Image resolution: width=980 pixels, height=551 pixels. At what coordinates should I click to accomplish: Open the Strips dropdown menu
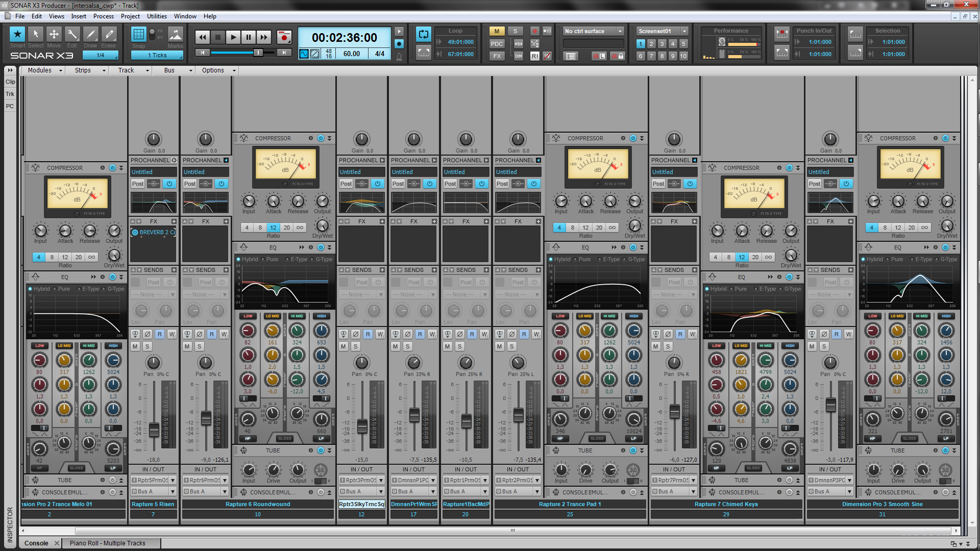pyautogui.click(x=90, y=70)
